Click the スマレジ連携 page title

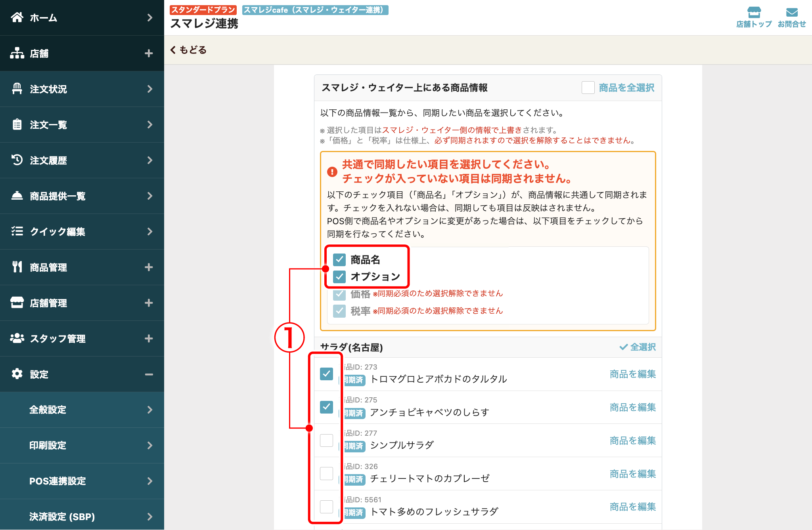click(x=204, y=24)
